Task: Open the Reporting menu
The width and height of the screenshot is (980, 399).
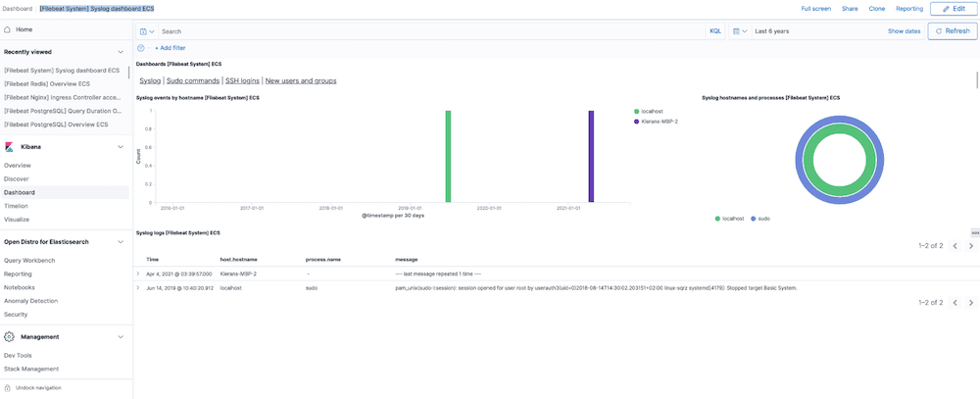Action: click(x=909, y=9)
